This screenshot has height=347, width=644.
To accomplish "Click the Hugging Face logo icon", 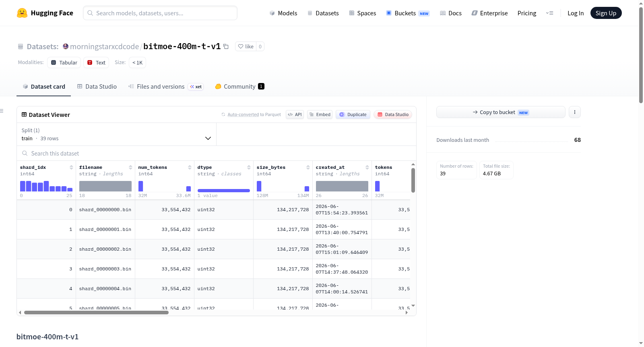I will [x=22, y=13].
